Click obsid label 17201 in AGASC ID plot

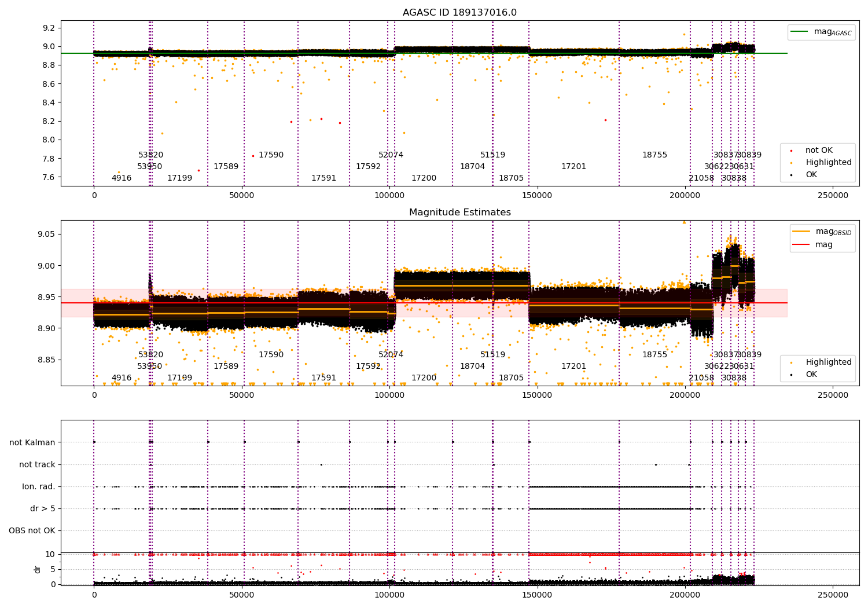(x=574, y=167)
